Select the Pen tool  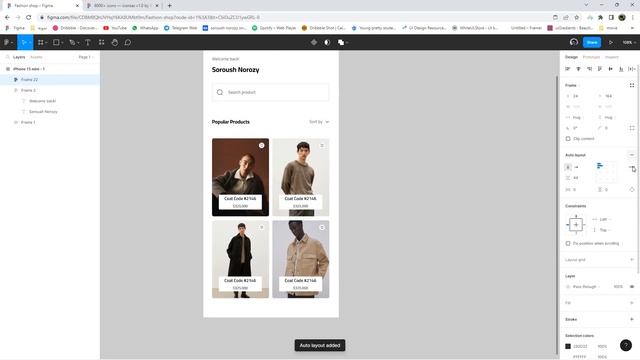pyautogui.click(x=72, y=42)
